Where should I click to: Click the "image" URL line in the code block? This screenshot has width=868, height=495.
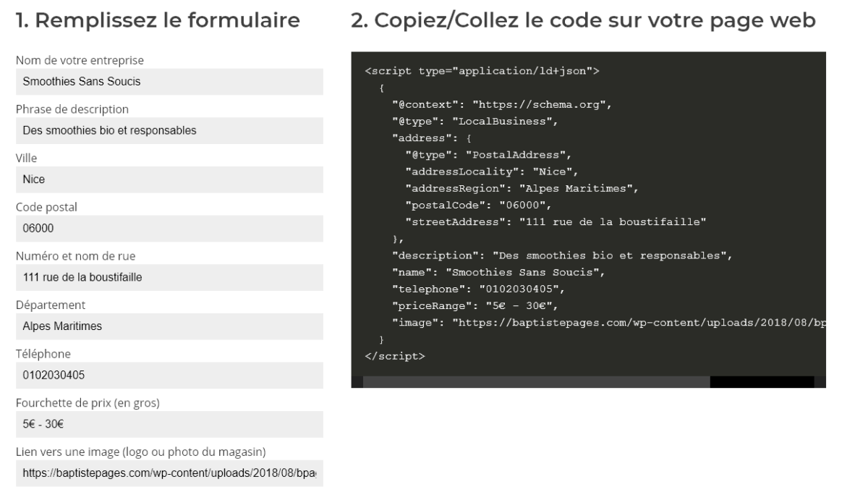click(x=608, y=322)
